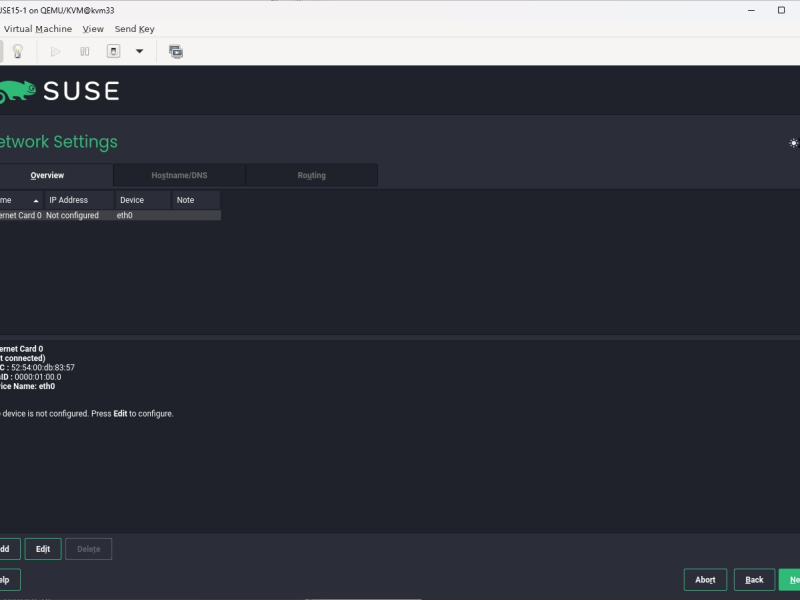Click the lightbulb details icon in toolbar
The width and height of the screenshot is (800, 600).
pyautogui.click(x=18, y=51)
